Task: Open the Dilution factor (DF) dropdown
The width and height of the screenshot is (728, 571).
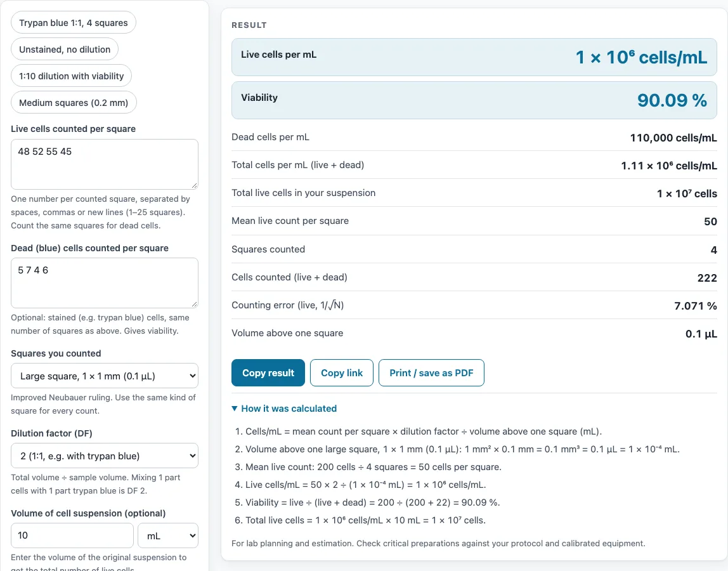Action: click(x=105, y=456)
